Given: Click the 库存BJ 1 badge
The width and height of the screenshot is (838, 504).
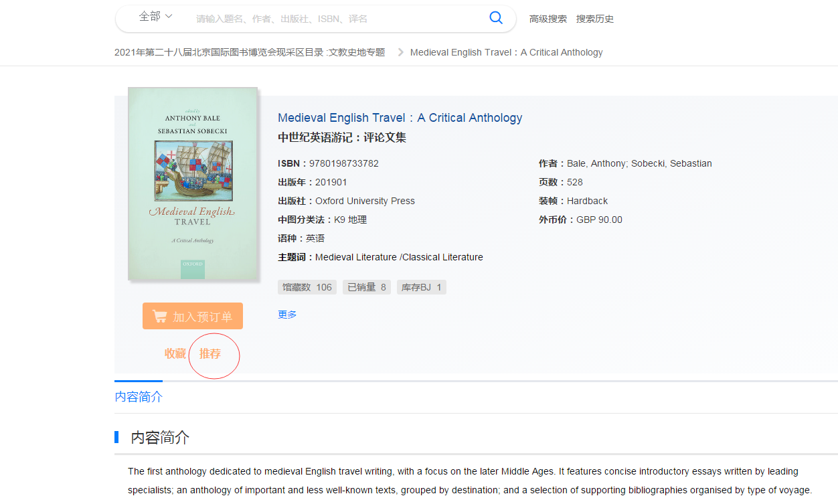Looking at the screenshot, I should coord(421,287).
